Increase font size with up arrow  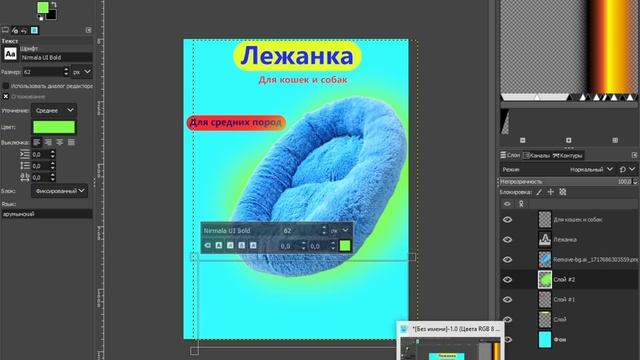click(x=66, y=69)
